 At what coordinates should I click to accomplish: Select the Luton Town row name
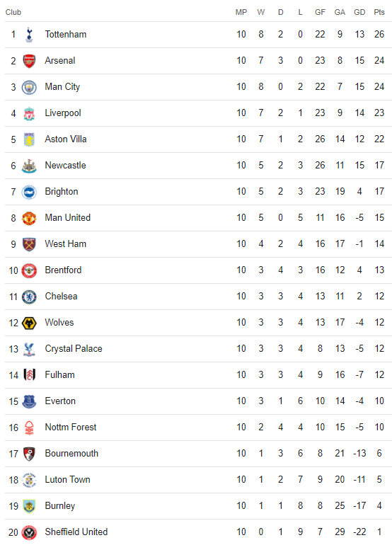point(67,480)
